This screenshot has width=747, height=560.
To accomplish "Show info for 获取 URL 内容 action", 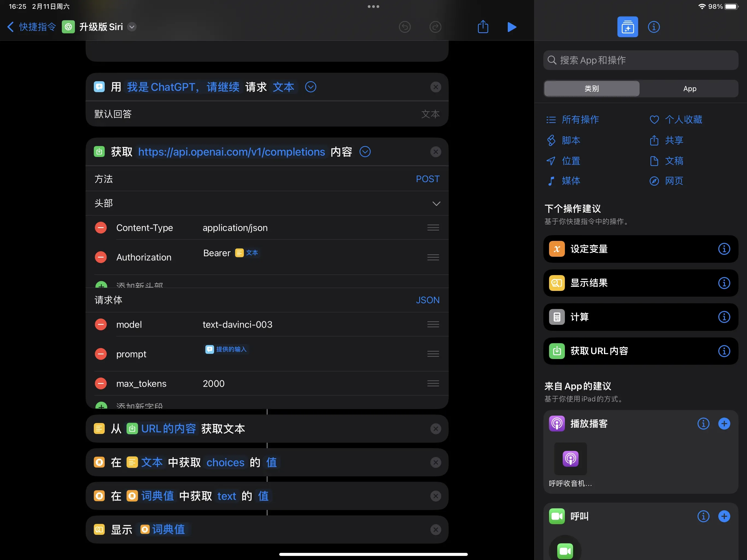I will click(724, 351).
